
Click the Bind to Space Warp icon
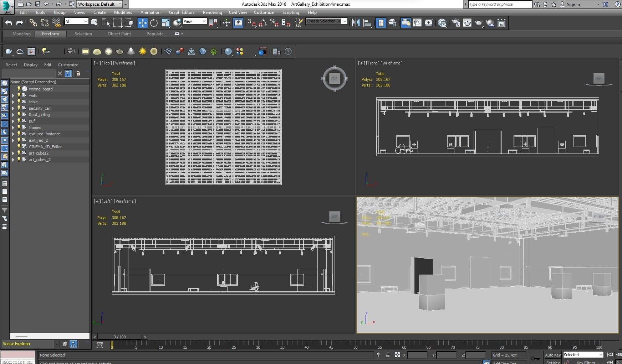[x=56, y=23]
